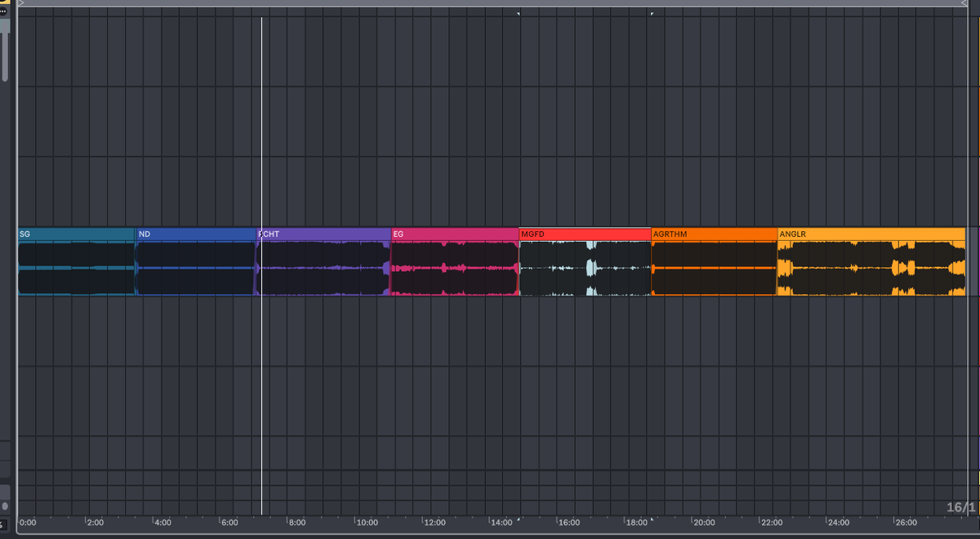Click the loop start marker above MGFD
980x539 pixels.
click(x=519, y=13)
